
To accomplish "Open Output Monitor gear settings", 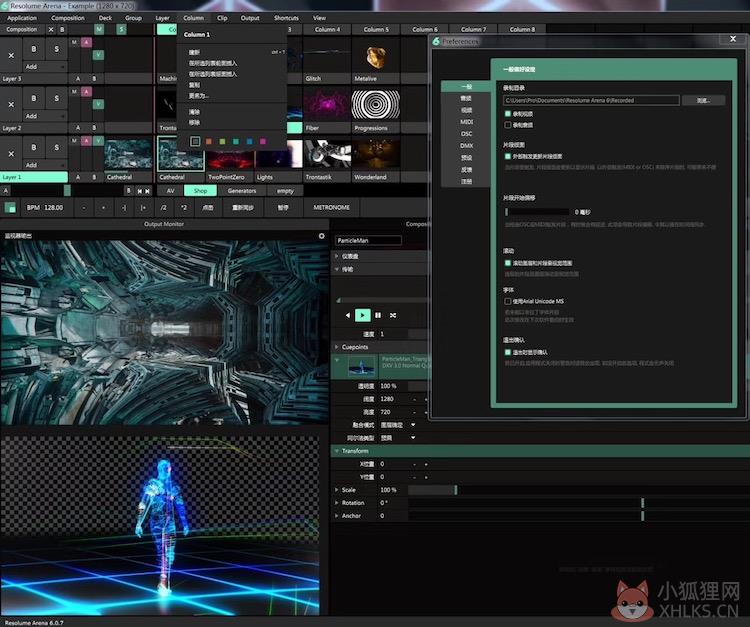I will coord(321,236).
